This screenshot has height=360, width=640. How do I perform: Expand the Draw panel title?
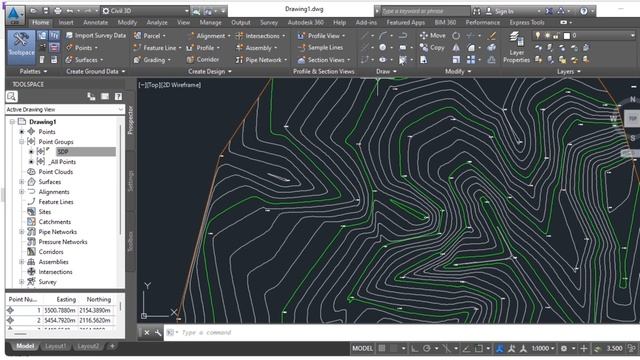(x=386, y=71)
